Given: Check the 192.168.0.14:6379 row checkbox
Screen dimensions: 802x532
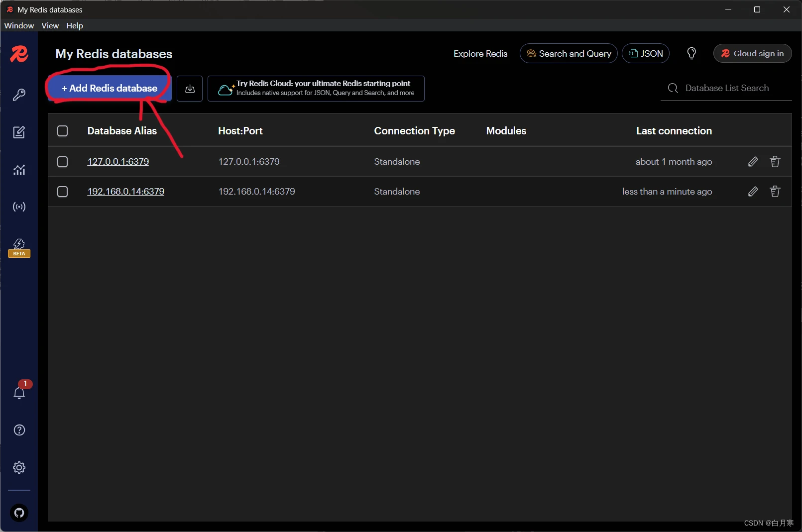Looking at the screenshot, I should [62, 192].
